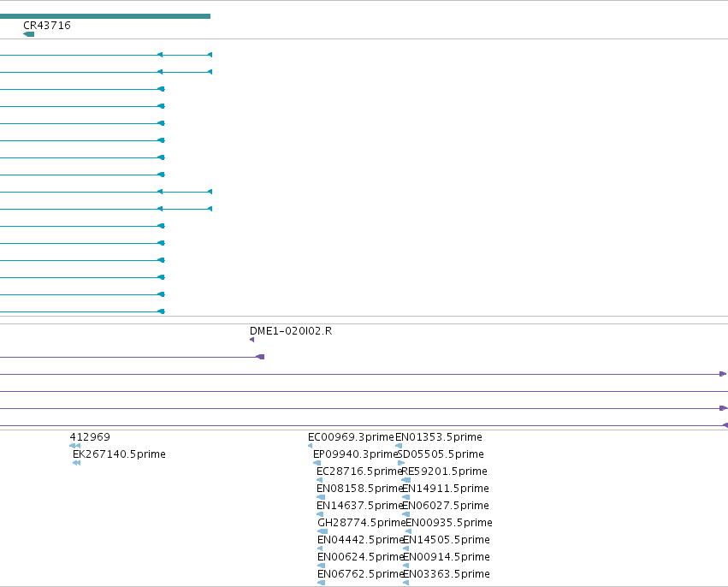Select the arrow glyph under RE59201.5prime
This screenshot has height=587, width=728.
click(x=405, y=480)
